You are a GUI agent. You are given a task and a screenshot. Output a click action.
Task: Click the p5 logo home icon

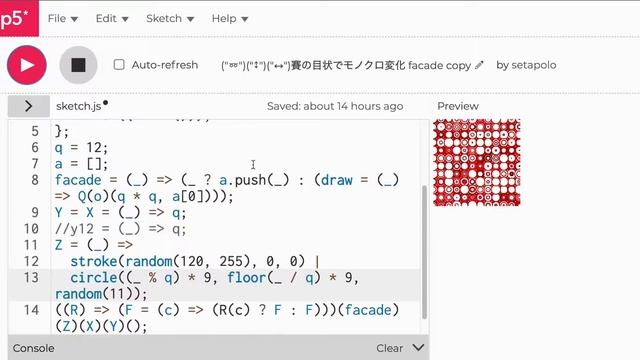coord(18,18)
